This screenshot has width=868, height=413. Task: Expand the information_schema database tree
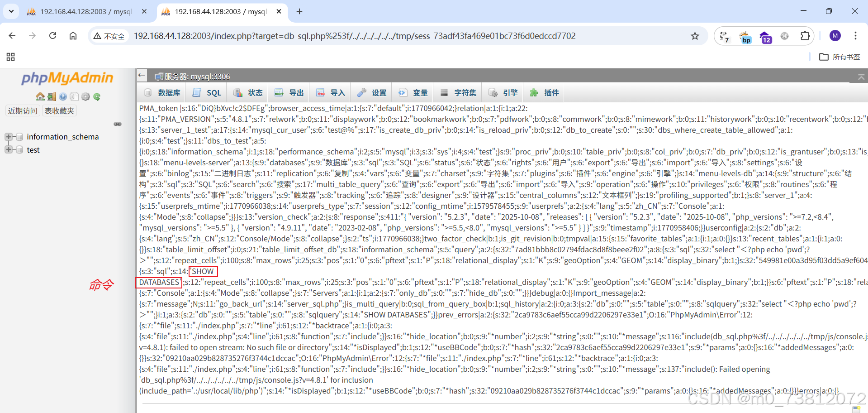8,137
